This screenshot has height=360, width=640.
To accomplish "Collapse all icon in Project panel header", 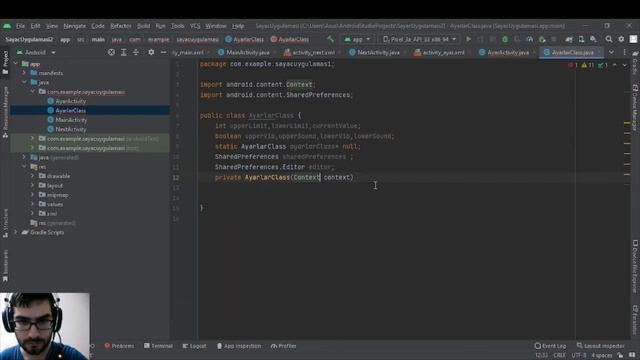I will point(136,52).
